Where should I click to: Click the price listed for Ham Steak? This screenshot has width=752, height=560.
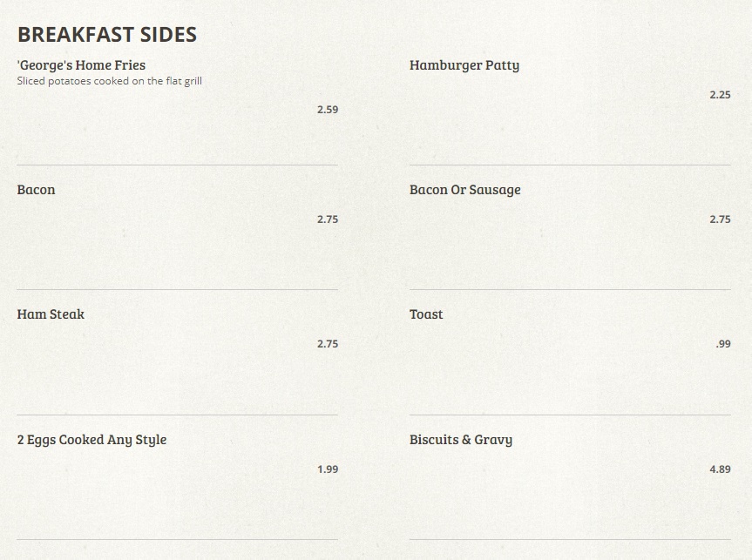click(328, 344)
